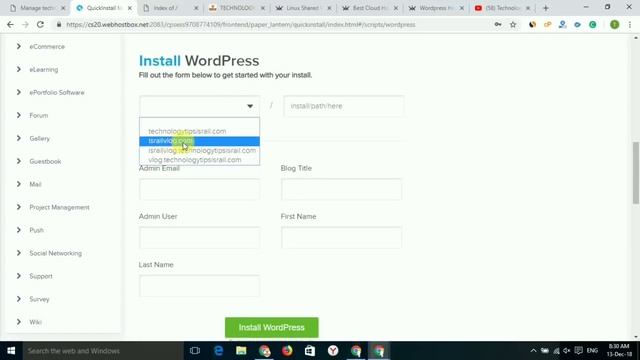Open a new browser tab

tap(546, 8)
